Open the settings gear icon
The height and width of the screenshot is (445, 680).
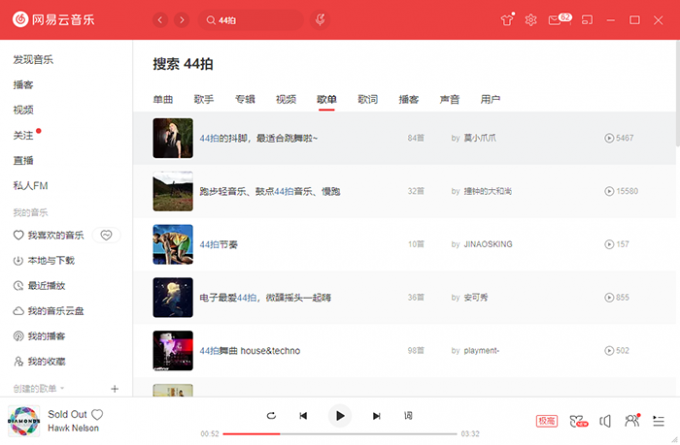coord(531,20)
